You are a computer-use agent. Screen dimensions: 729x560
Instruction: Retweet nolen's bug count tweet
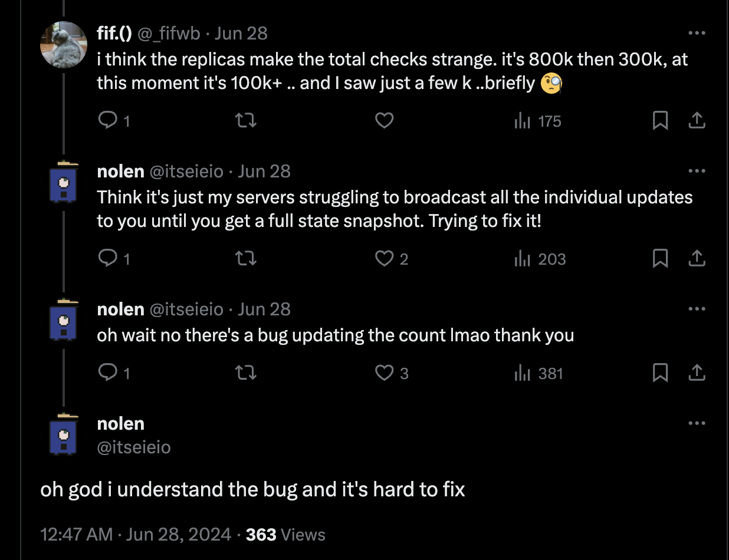(x=245, y=373)
